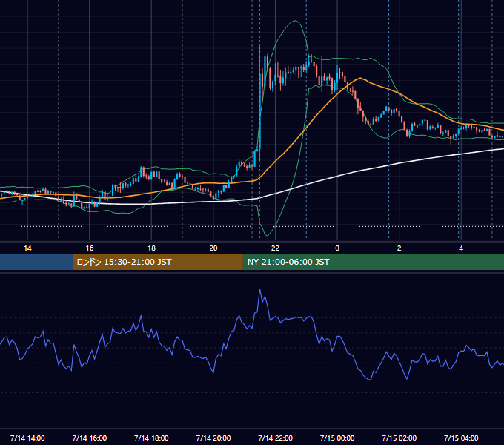Click the 7/14 18:00 time label

point(151,438)
